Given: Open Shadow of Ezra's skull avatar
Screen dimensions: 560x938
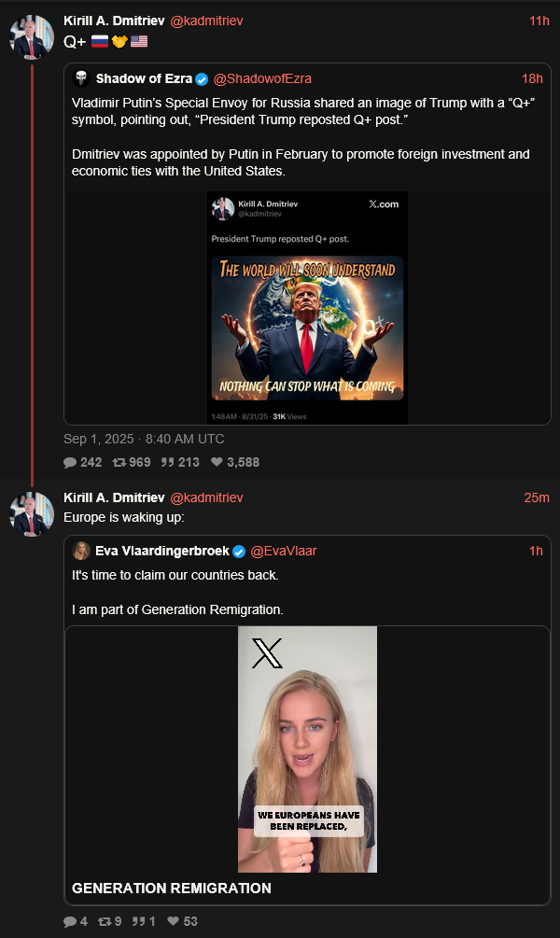Looking at the screenshot, I should pyautogui.click(x=81, y=78).
